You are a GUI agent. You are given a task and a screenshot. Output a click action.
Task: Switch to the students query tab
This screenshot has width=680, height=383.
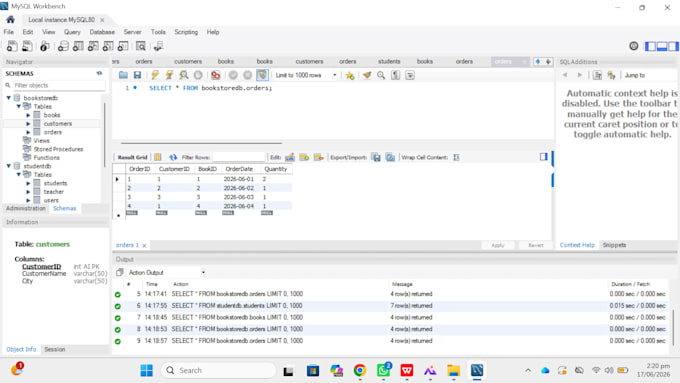(389, 62)
